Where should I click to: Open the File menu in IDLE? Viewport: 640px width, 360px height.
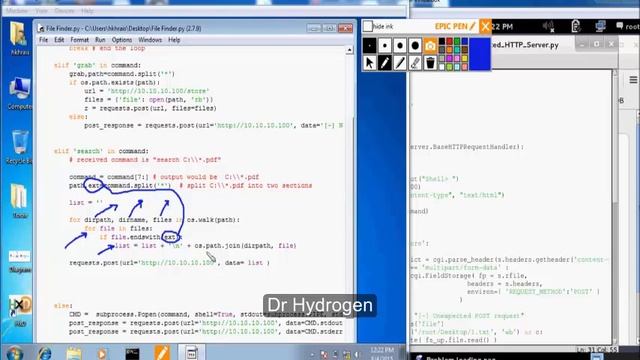pos(43,40)
